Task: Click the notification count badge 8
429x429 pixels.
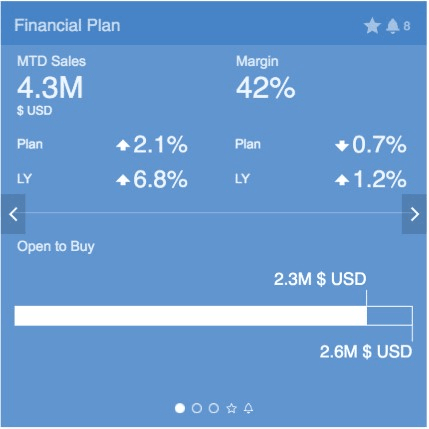Action: coord(407,26)
